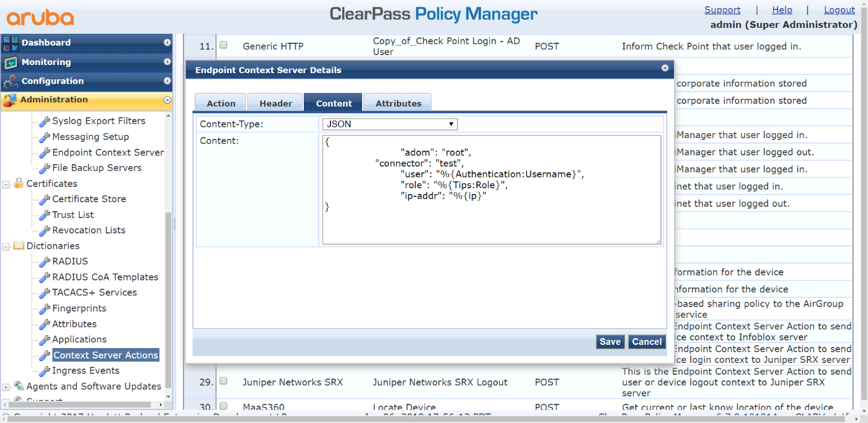Open Certificate Store in sidebar
The image size is (868, 423).
pyautogui.click(x=89, y=199)
